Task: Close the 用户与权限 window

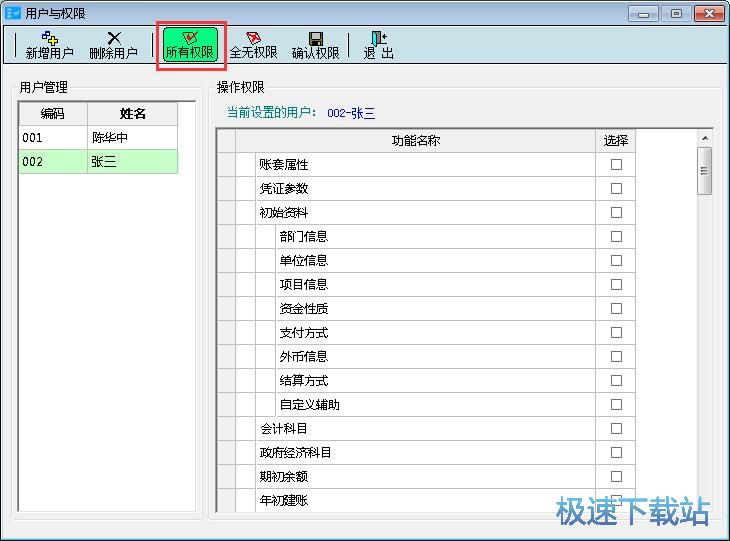Action: [709, 14]
